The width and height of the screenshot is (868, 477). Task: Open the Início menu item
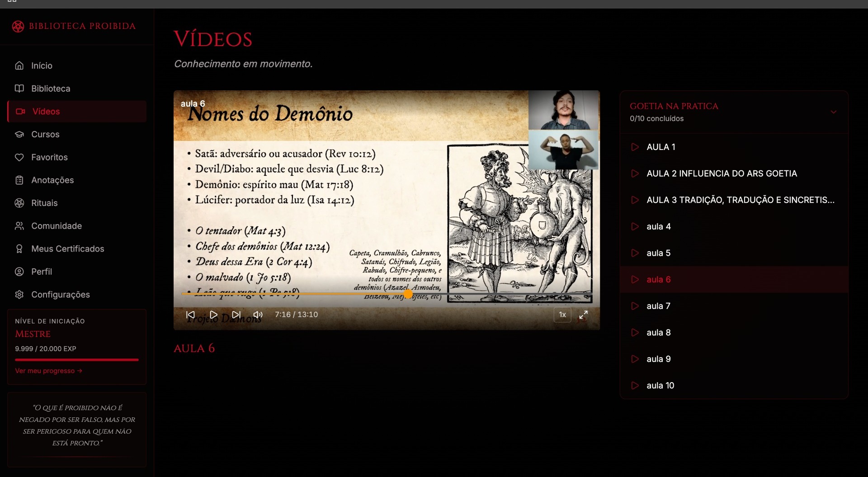tap(77, 65)
